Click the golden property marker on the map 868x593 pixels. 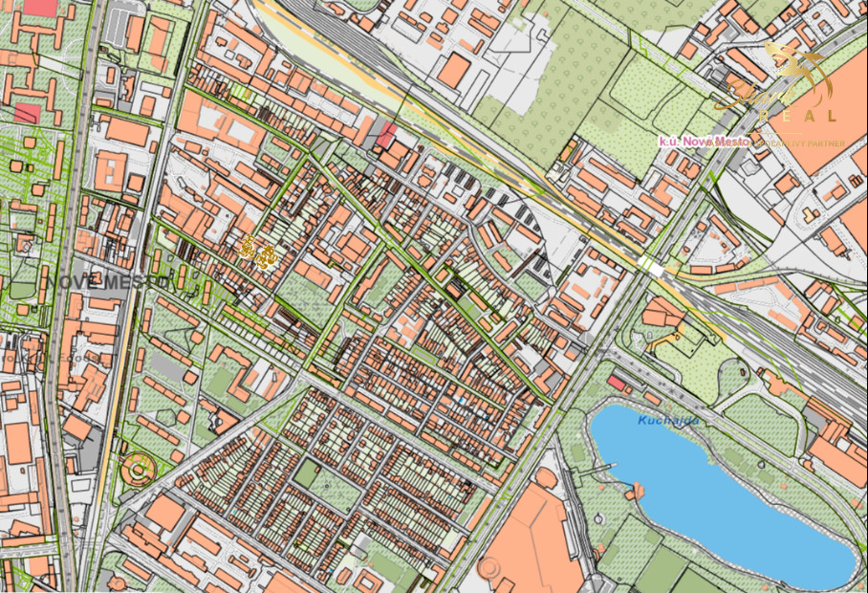click(257, 253)
